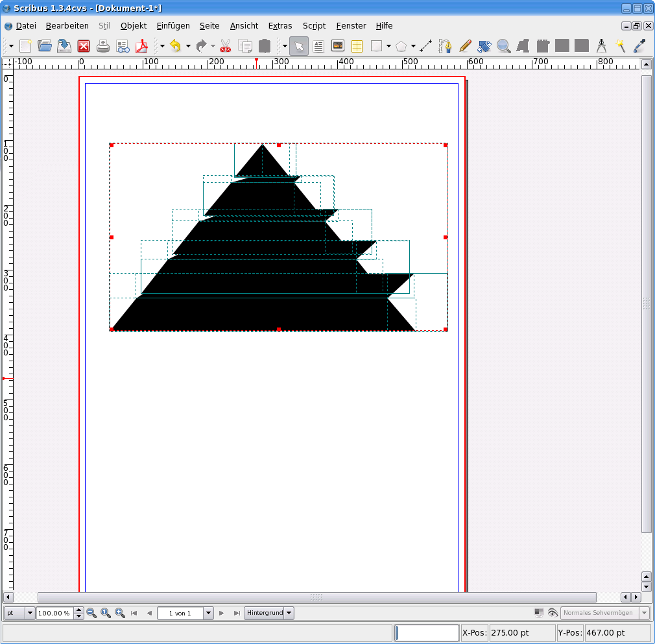This screenshot has height=644, width=655.
Task: Pick the line drawing tool
Action: click(x=425, y=46)
